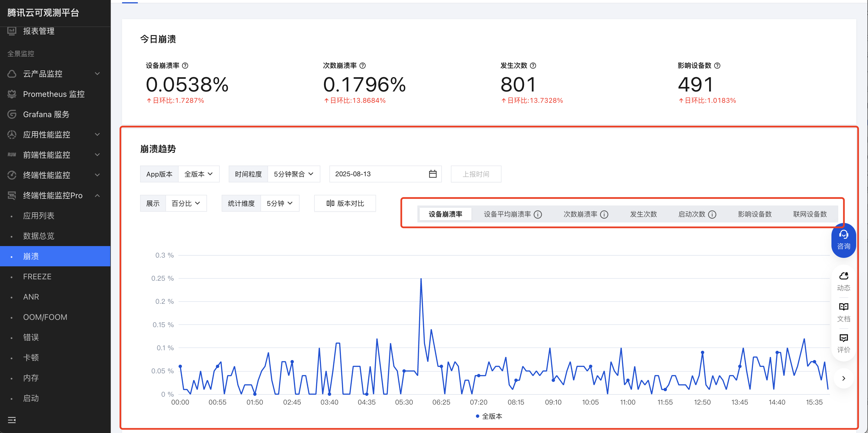This screenshot has height=433, width=868.
Task: Open the 展示 百分比 dropdown
Action: (x=186, y=203)
